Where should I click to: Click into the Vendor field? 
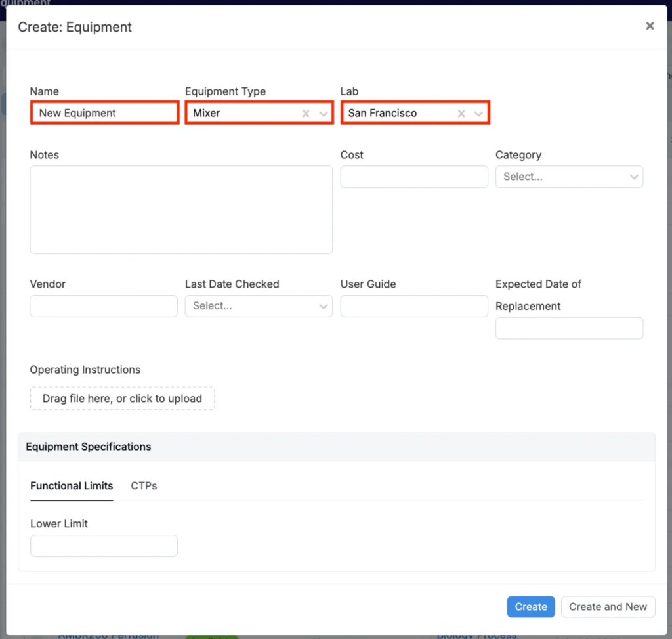point(104,306)
